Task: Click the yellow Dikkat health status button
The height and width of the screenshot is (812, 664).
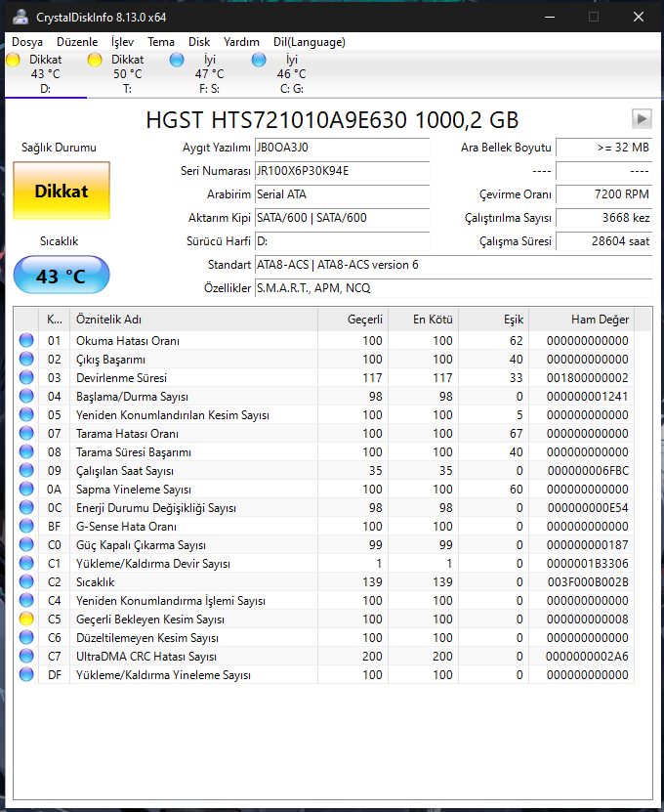Action: pyautogui.click(x=62, y=191)
